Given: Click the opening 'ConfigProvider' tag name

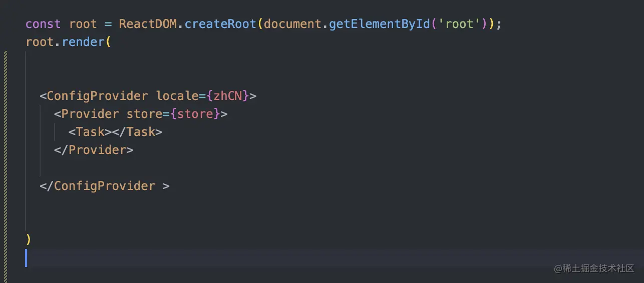Looking at the screenshot, I should point(98,96).
